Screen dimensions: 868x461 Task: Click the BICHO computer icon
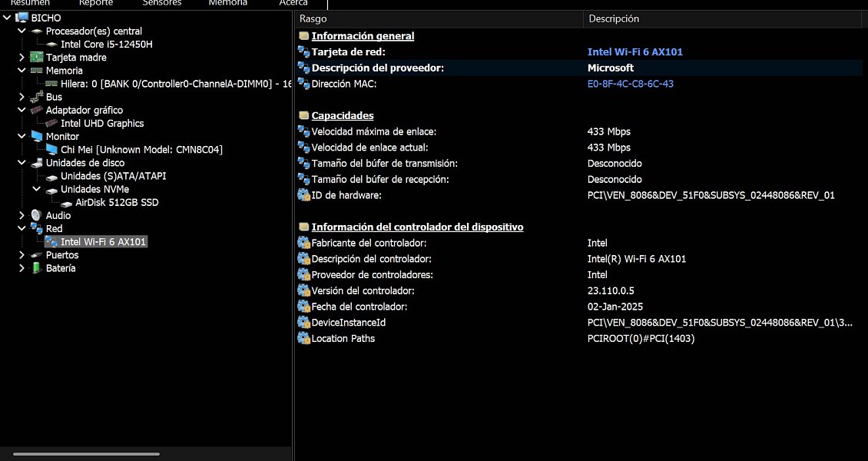click(x=22, y=18)
